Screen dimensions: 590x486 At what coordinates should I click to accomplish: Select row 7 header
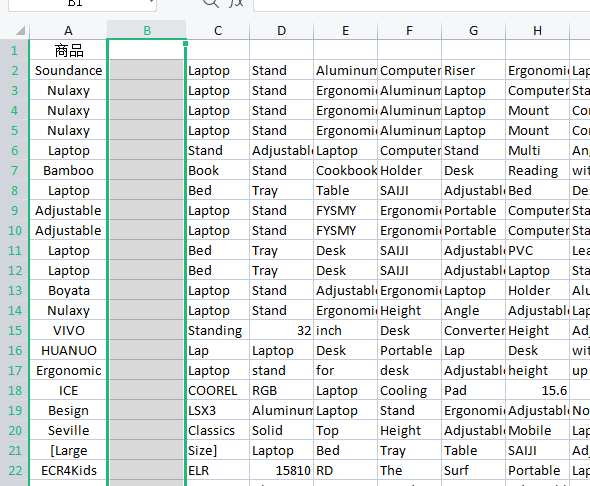[14, 170]
